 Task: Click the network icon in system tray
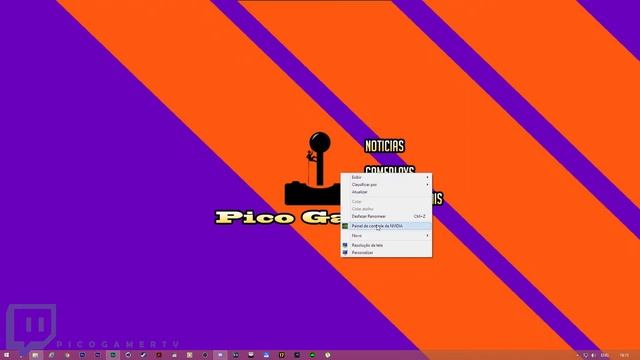pyautogui.click(x=586, y=356)
